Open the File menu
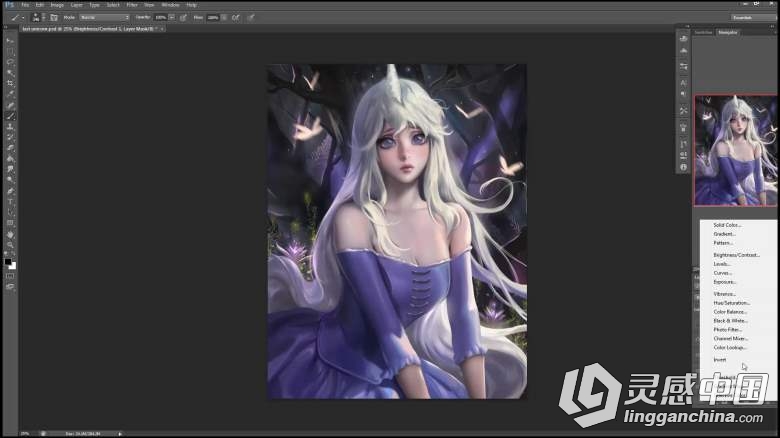This screenshot has height=438, width=780. point(25,5)
